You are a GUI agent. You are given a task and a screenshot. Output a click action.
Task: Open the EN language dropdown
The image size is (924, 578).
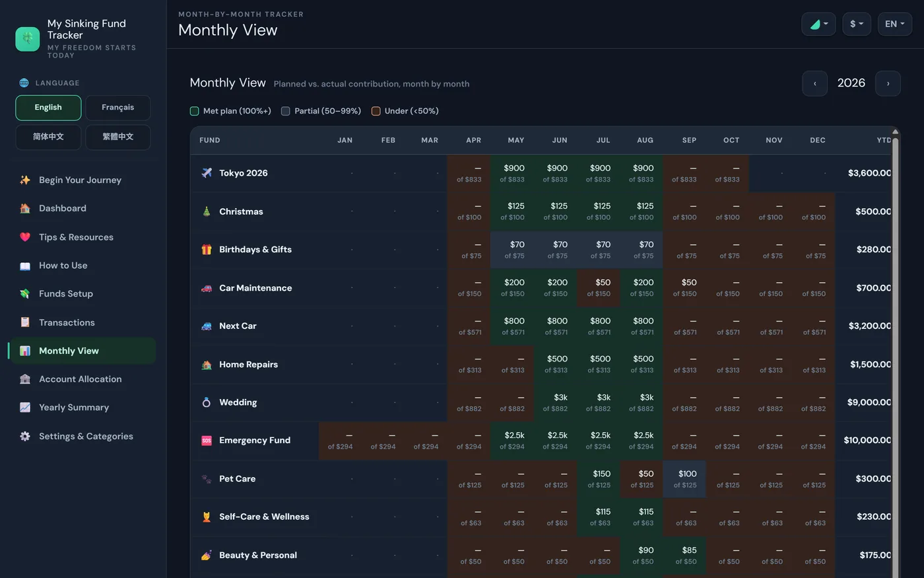click(x=895, y=24)
